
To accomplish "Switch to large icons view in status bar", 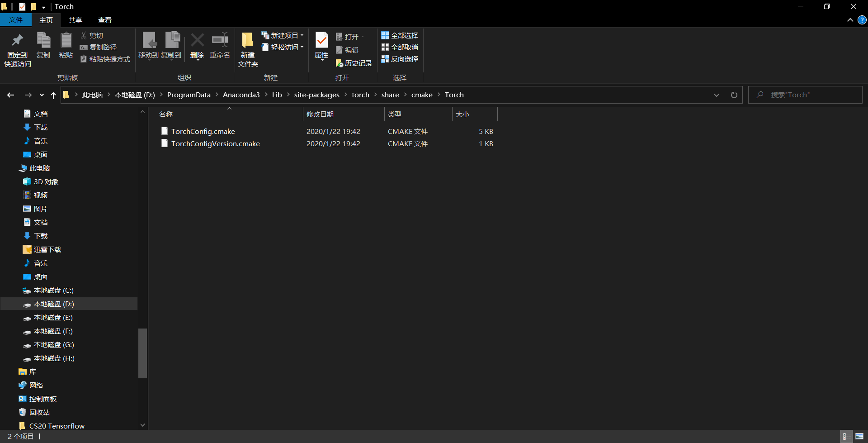I will pos(859,437).
